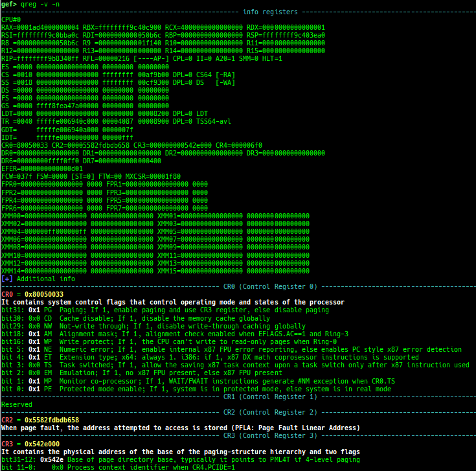Click the XMM04 register value
Image resolution: width=476 pixels, height=471 pixels.
(x=54, y=231)
